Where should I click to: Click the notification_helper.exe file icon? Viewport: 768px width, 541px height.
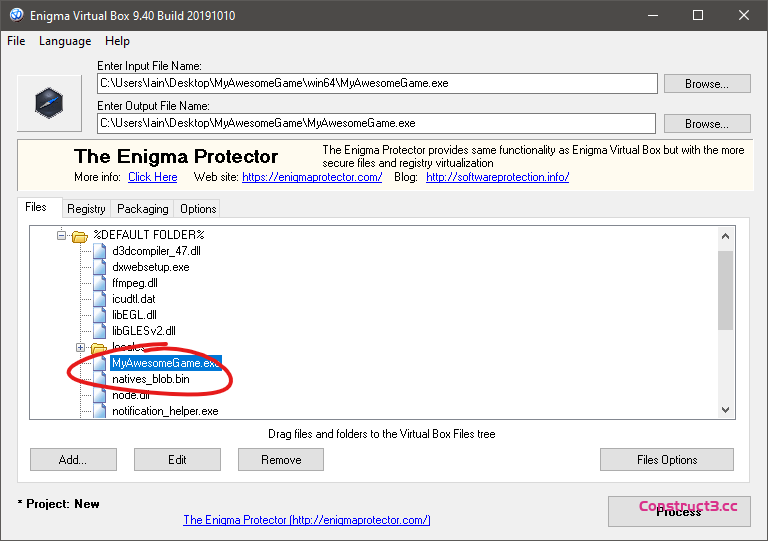(99, 411)
